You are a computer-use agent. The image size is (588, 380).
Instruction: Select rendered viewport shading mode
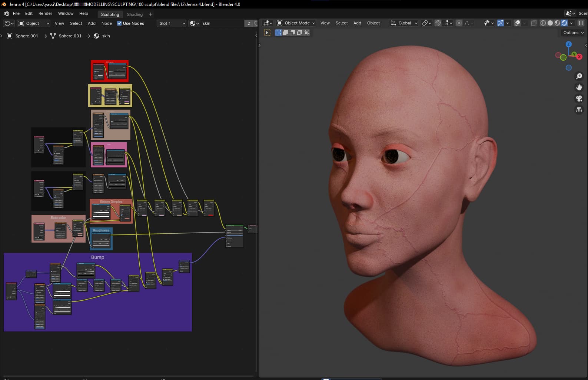coord(564,23)
